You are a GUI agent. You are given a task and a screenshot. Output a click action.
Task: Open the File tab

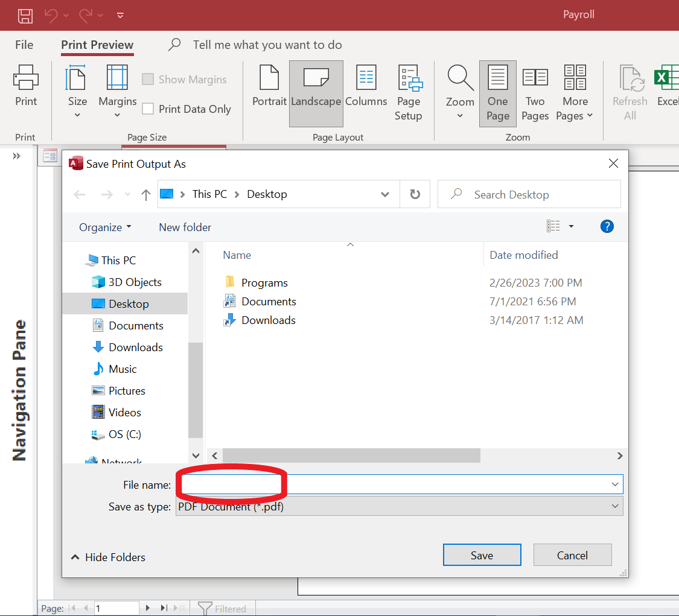24,45
